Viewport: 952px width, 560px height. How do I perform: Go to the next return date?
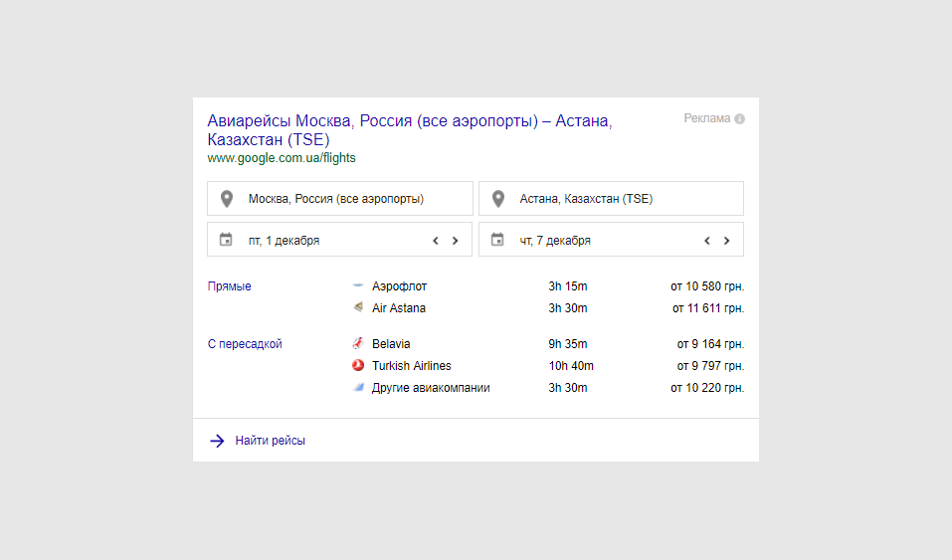pos(727,241)
